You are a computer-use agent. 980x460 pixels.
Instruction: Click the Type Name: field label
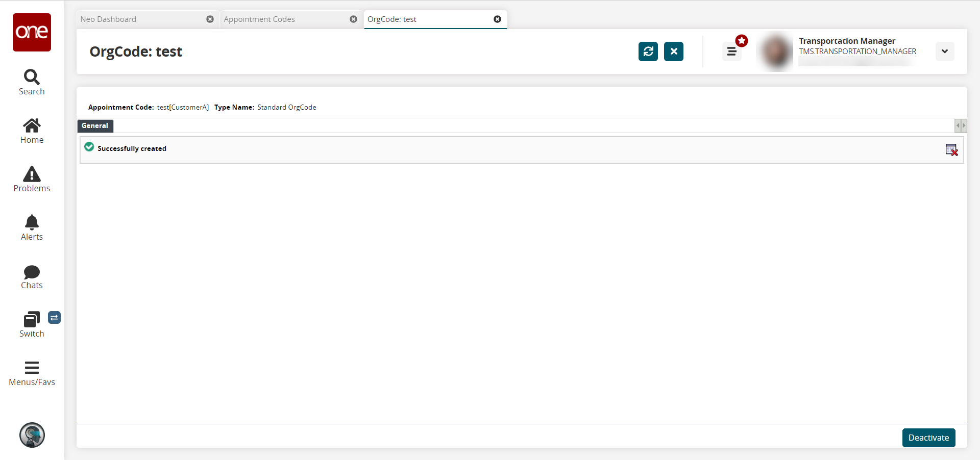pyautogui.click(x=234, y=107)
